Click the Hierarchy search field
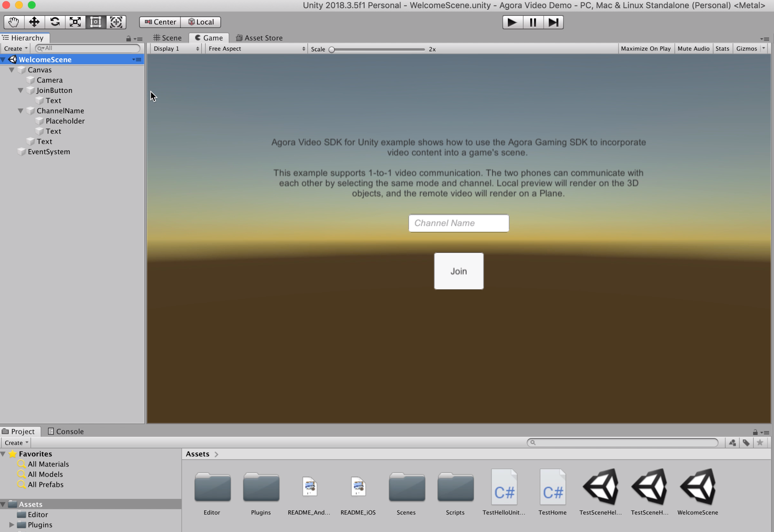Image resolution: width=774 pixels, height=532 pixels. 88,48
